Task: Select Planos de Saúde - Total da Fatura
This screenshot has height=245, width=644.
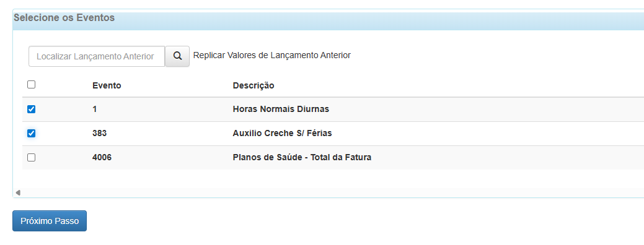Action: pyautogui.click(x=302, y=157)
